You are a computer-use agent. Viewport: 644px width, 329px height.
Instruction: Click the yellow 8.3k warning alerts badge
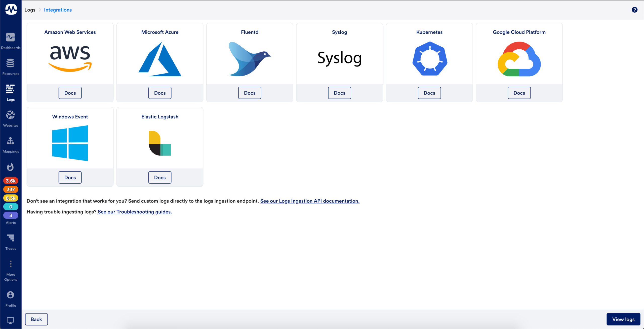coord(11,198)
